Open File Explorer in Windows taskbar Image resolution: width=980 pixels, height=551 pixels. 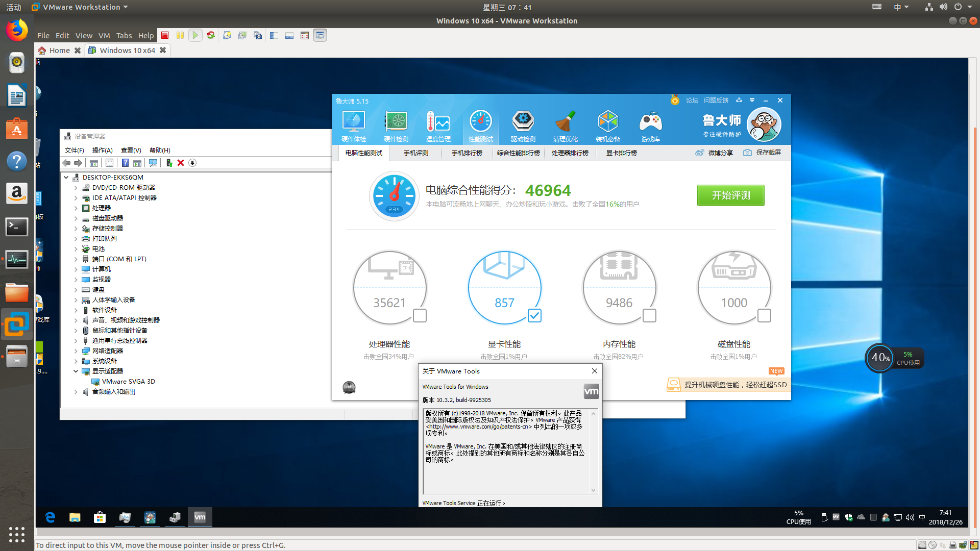coord(75,517)
